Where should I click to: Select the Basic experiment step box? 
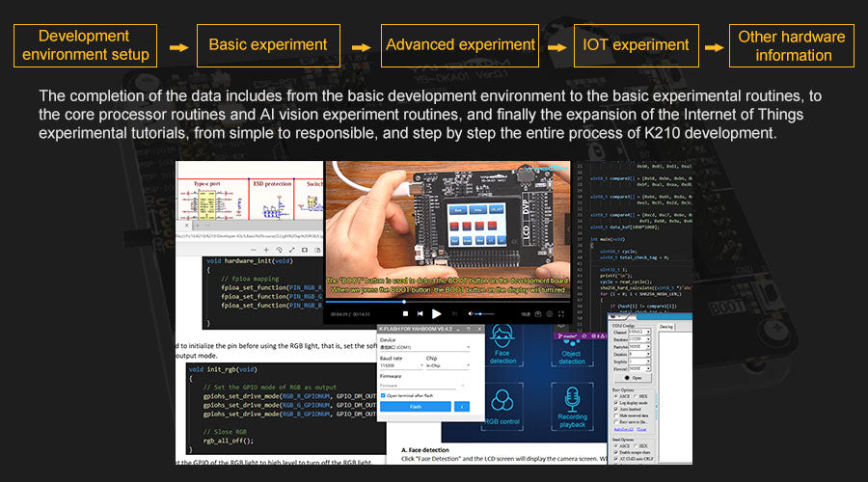pos(268,44)
